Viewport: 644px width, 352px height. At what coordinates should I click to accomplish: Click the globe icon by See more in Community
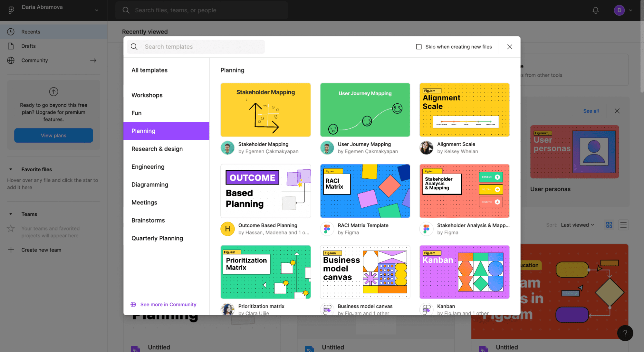tap(133, 304)
